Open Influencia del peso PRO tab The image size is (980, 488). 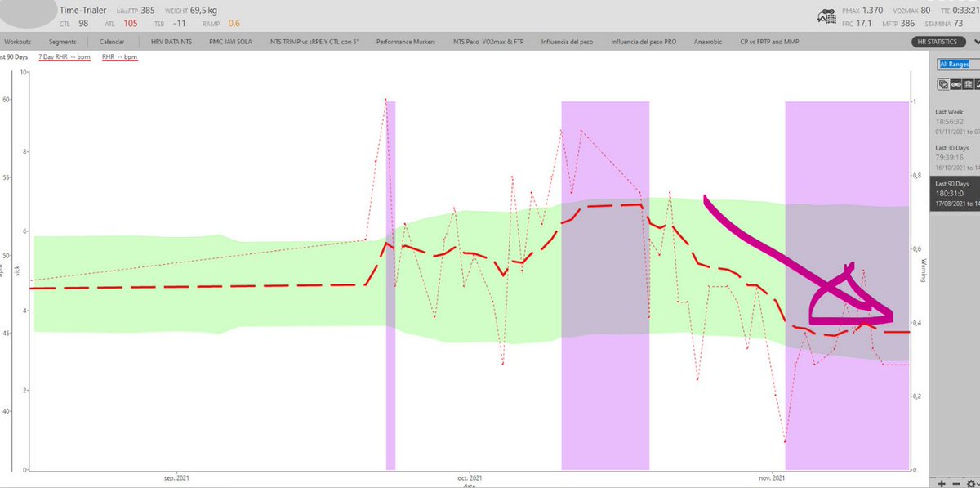pos(645,41)
